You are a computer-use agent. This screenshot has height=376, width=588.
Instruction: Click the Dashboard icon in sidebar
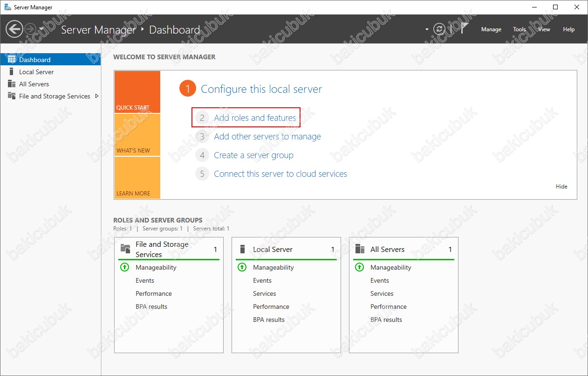[x=12, y=60]
